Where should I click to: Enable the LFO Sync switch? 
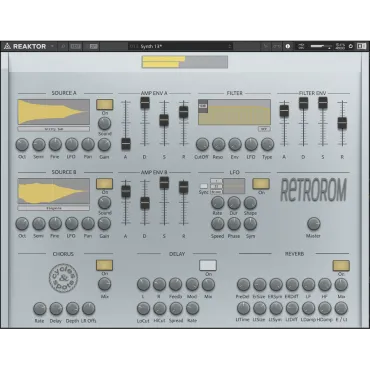click(203, 186)
